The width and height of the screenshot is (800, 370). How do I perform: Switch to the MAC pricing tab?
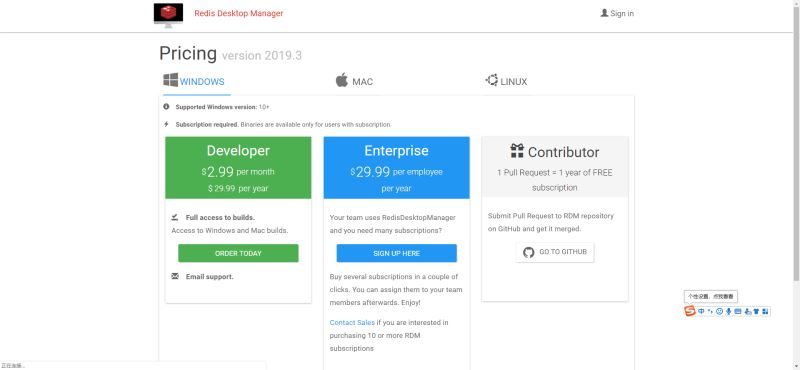pos(354,81)
